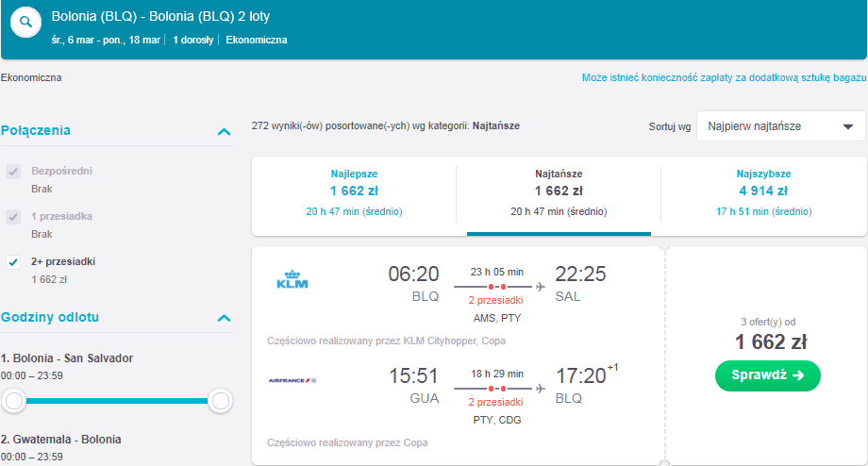The height and width of the screenshot is (466, 868).
Task: Click the KLM airline logo
Action: pos(292,279)
